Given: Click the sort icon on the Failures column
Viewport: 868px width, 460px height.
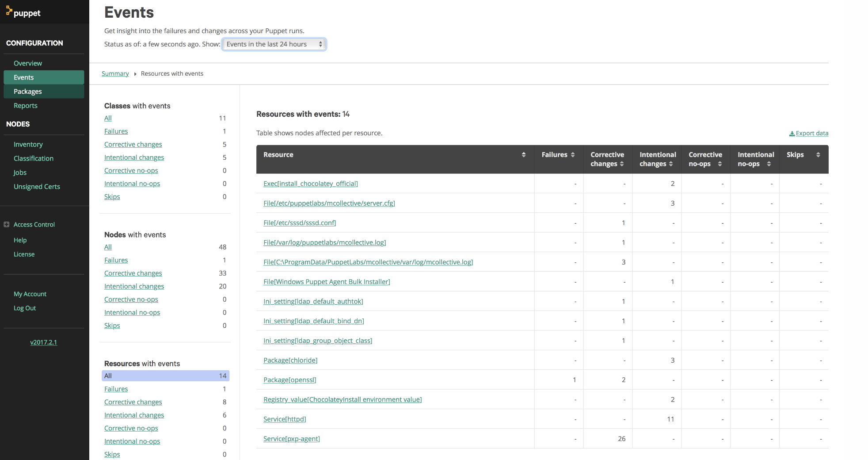Looking at the screenshot, I should (x=573, y=154).
